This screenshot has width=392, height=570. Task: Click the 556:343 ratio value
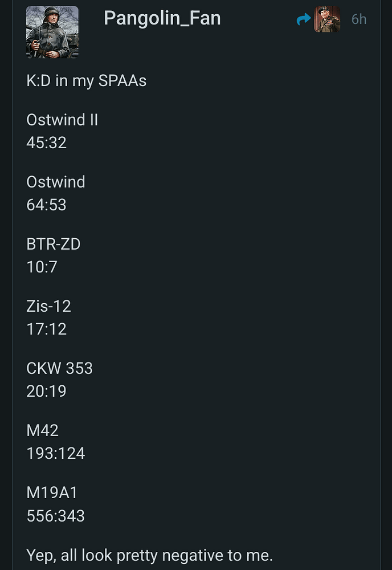click(x=55, y=516)
